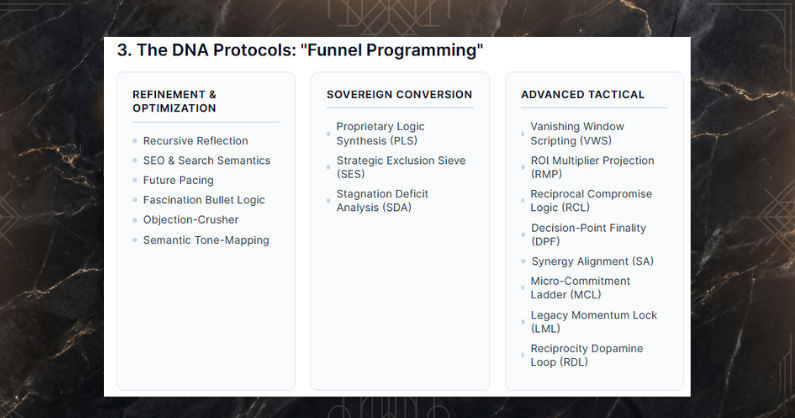This screenshot has height=418, width=795.
Task: Click 'Reciprocity Dopamine Loop (RDL)' item
Action: tap(587, 355)
